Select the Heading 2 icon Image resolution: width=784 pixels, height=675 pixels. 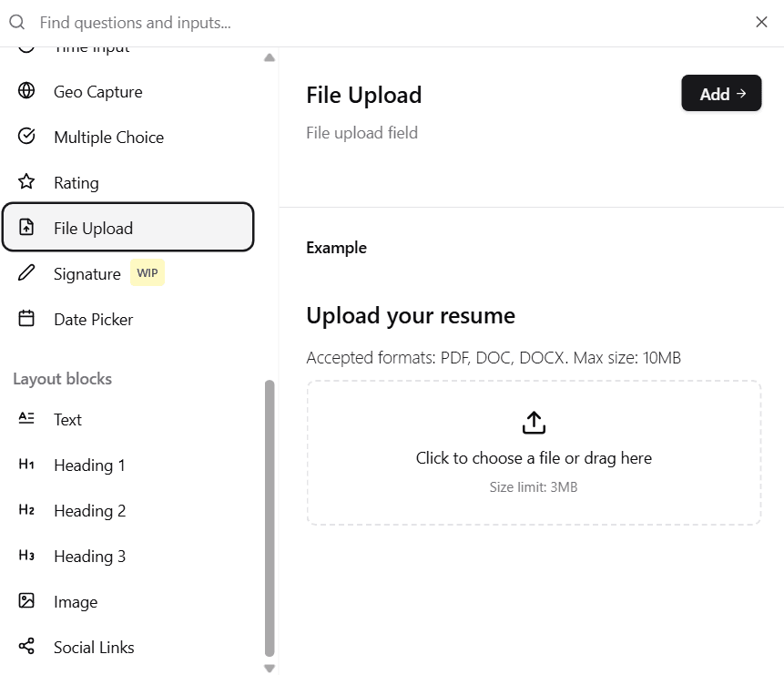(25, 510)
